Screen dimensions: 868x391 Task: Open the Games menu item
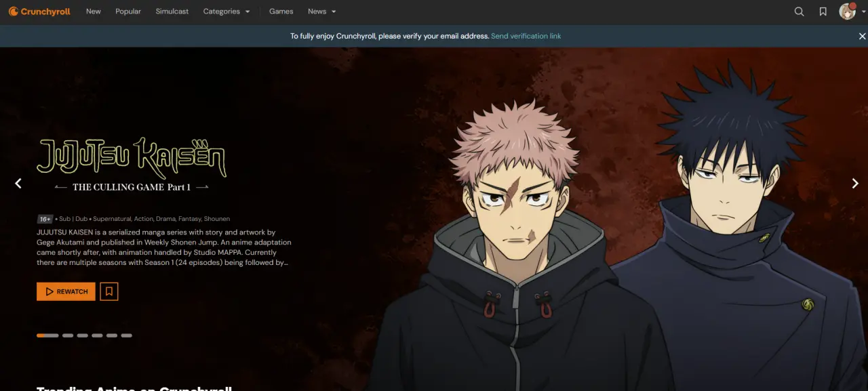click(x=281, y=12)
